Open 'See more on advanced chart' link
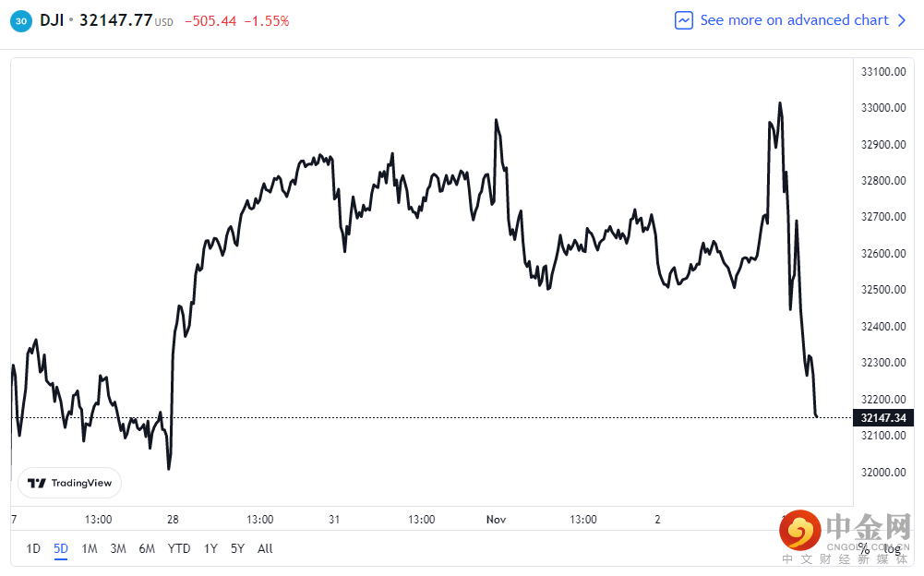The width and height of the screenshot is (924, 576). click(794, 20)
